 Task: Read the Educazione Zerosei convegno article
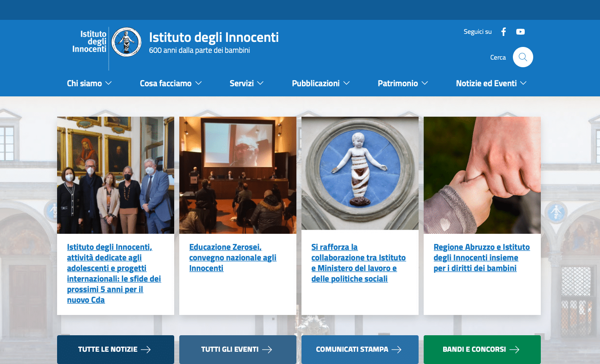tap(233, 257)
